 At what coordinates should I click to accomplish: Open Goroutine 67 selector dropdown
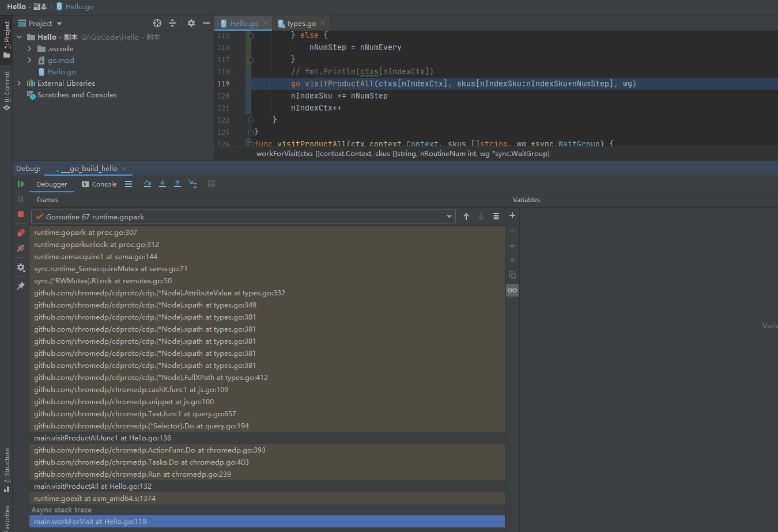[x=243, y=216]
